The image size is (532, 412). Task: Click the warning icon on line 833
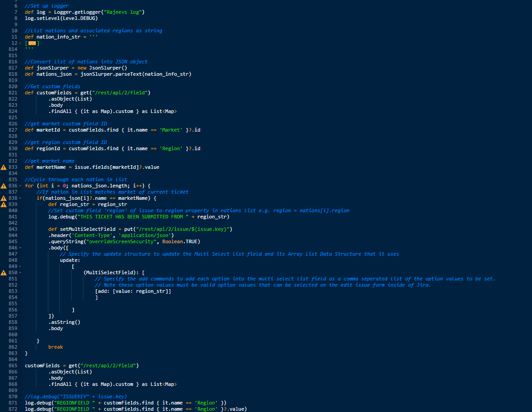point(3,167)
